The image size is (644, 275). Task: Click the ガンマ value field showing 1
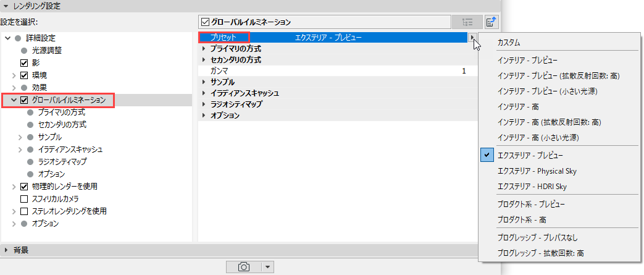click(x=464, y=71)
